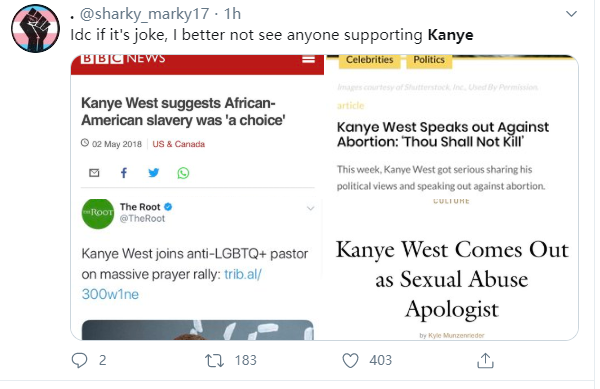Click the Twitter bird share icon
600x389 pixels.
point(153,173)
